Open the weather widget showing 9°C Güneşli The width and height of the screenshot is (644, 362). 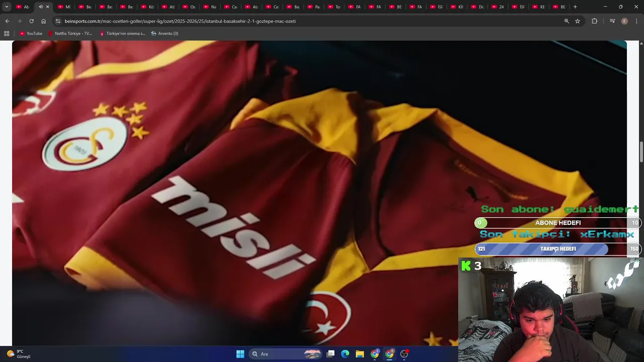(x=19, y=354)
